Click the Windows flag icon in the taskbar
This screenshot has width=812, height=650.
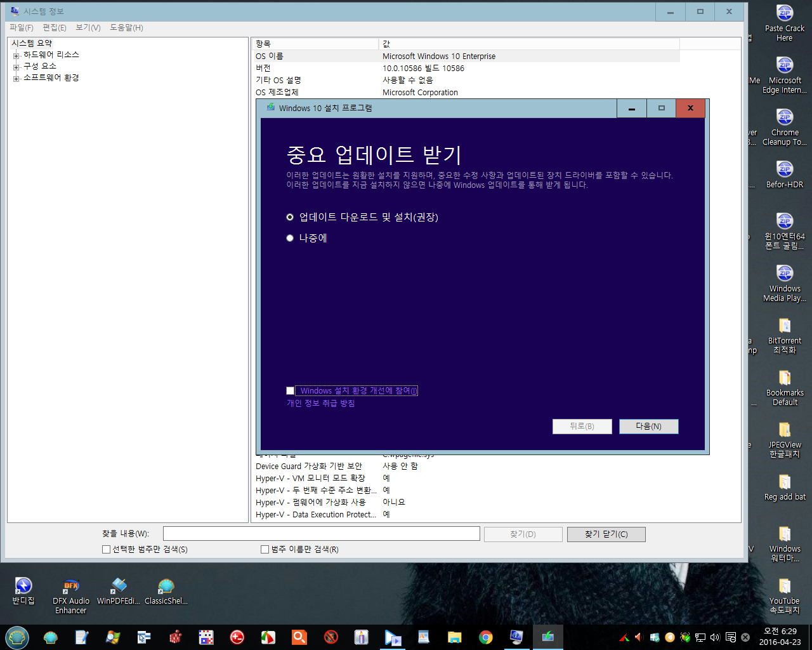(113, 637)
